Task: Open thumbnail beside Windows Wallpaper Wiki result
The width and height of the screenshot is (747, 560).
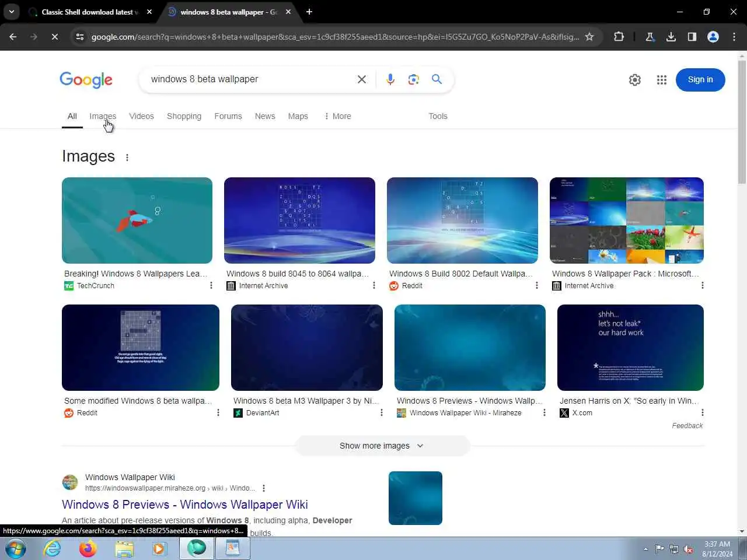Action: pos(416,498)
